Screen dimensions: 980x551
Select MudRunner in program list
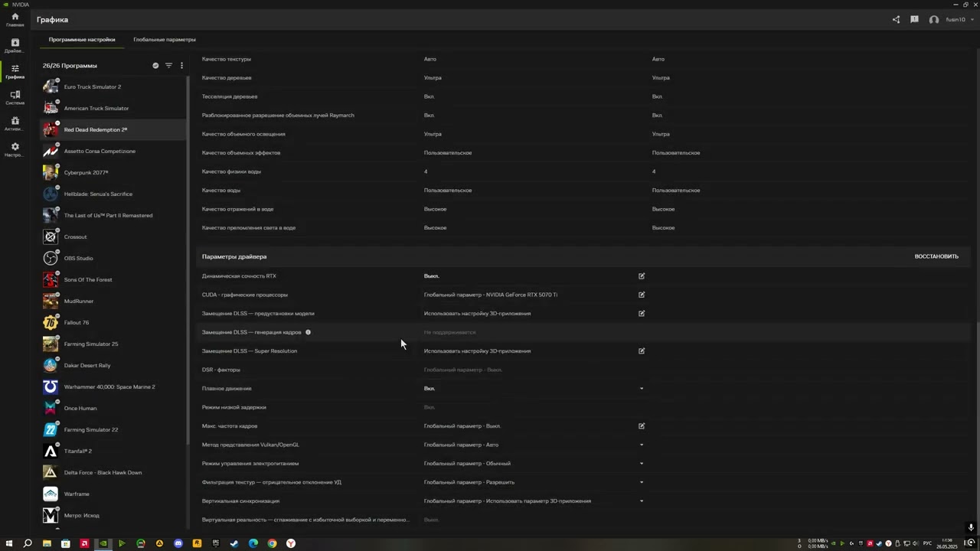(x=113, y=302)
